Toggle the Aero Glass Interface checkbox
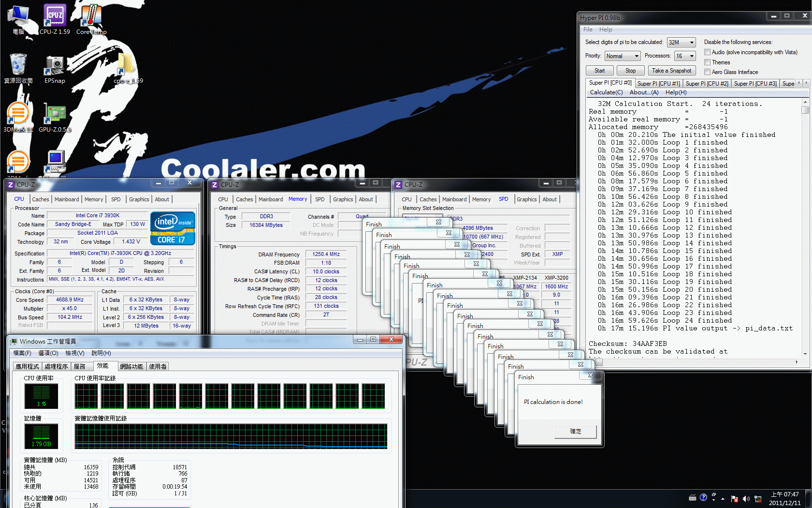The height and width of the screenshot is (508, 812). (707, 72)
